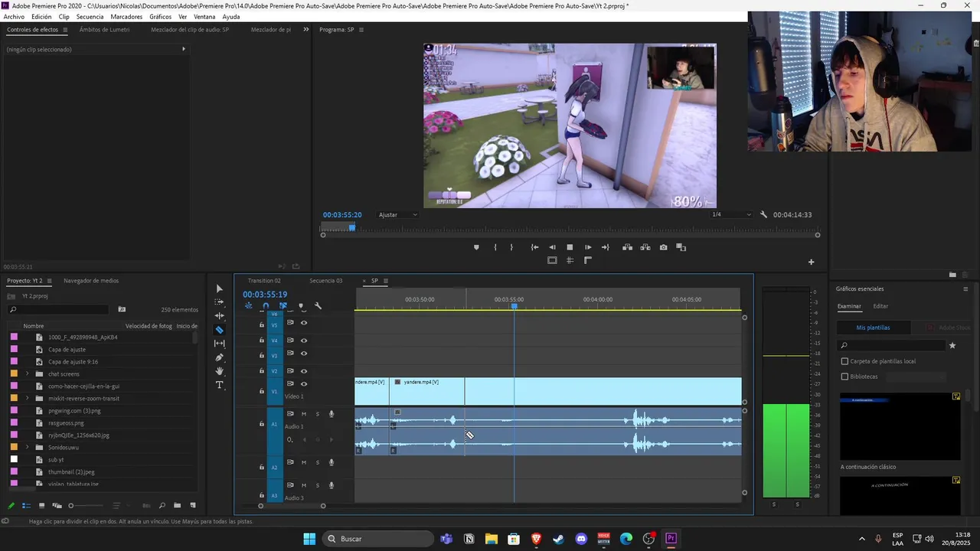Open the Marcadores menu
Image resolution: width=980 pixels, height=551 pixels.
tap(126, 17)
